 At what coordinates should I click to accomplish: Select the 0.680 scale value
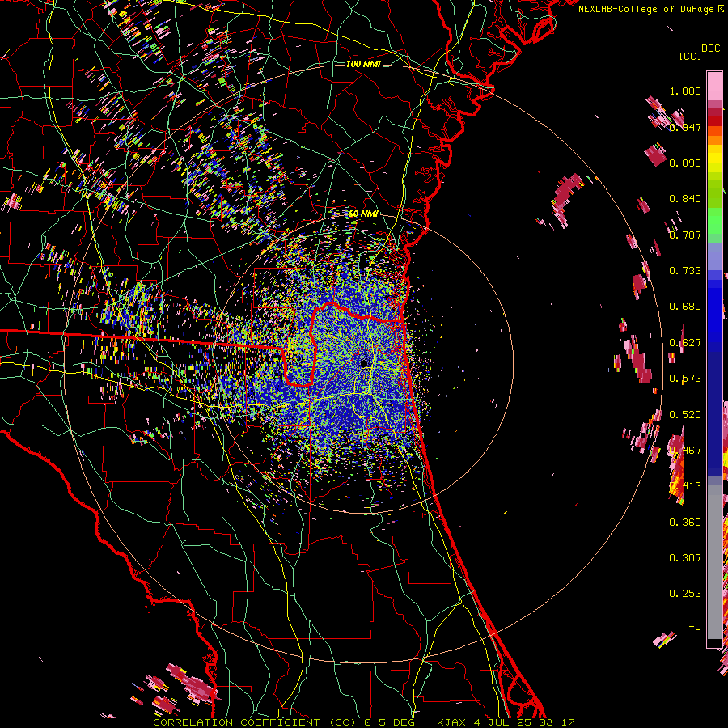[685, 307]
